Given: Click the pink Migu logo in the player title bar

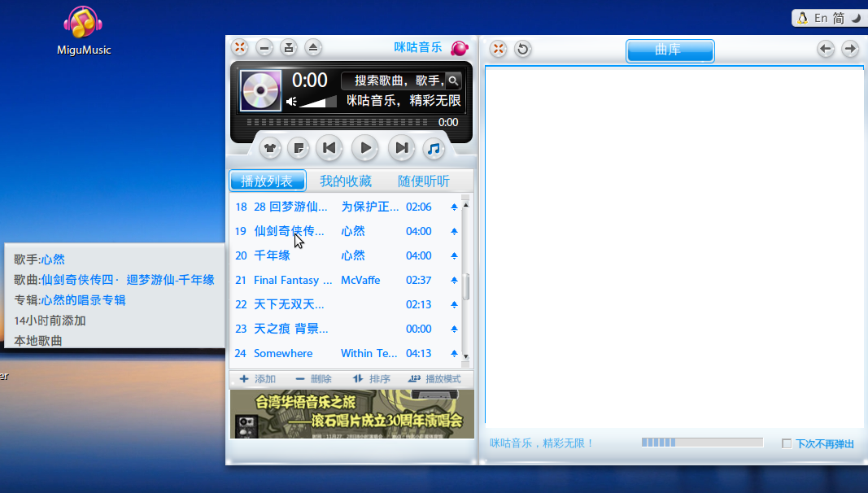Looking at the screenshot, I should tap(460, 48).
